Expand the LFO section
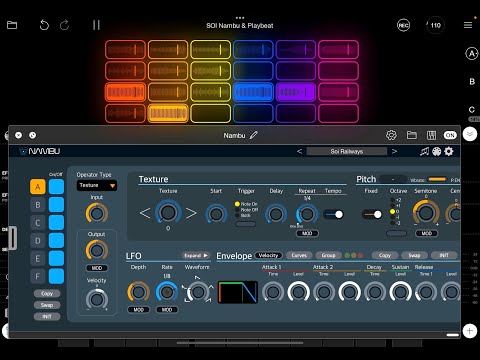The image size is (480, 360). (196, 256)
